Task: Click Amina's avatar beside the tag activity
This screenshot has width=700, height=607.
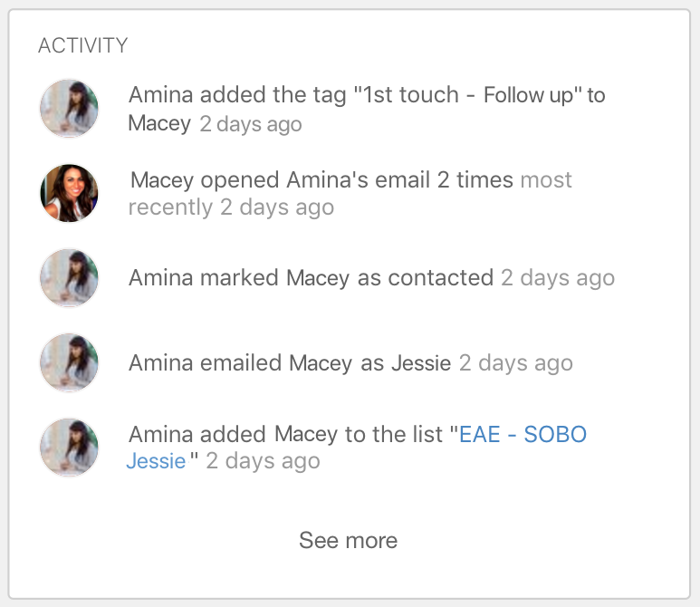Action: point(69,109)
